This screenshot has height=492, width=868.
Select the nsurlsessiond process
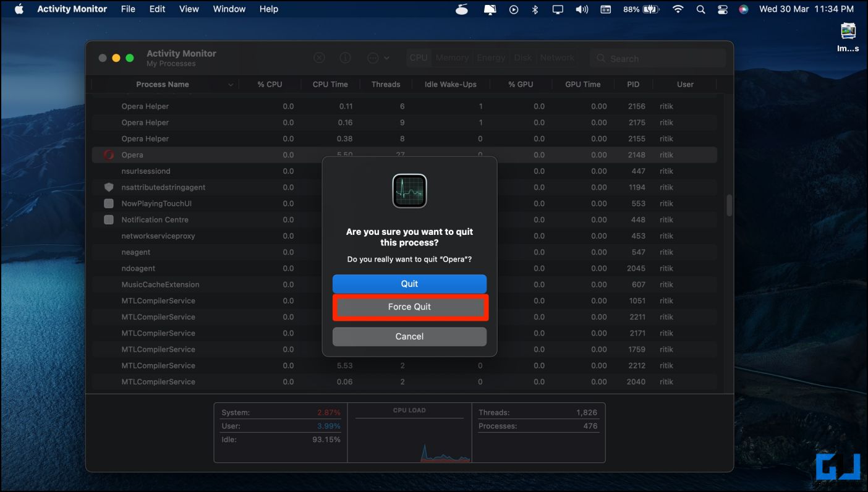pyautogui.click(x=404, y=171)
